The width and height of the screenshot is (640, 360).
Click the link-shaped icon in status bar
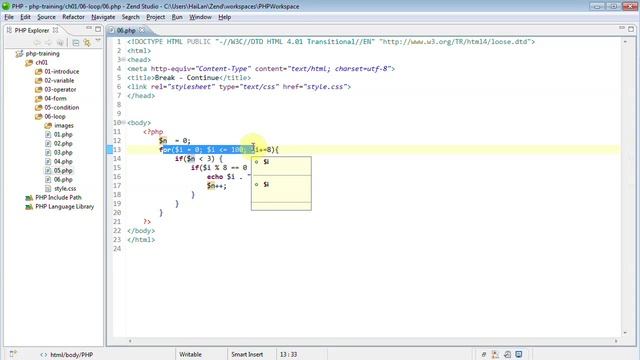tap(484, 354)
